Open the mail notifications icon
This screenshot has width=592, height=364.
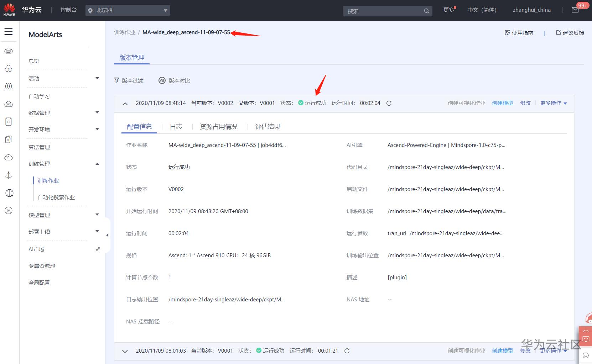pyautogui.click(x=575, y=10)
